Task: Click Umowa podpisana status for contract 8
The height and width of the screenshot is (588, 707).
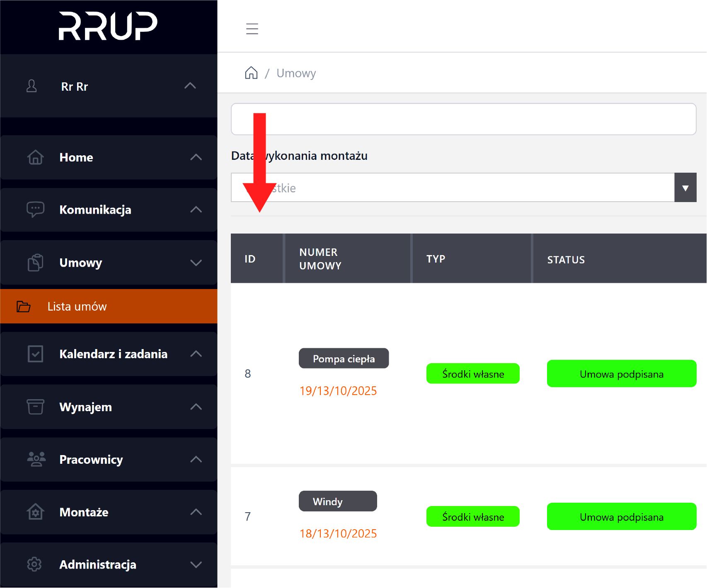Action: click(621, 374)
